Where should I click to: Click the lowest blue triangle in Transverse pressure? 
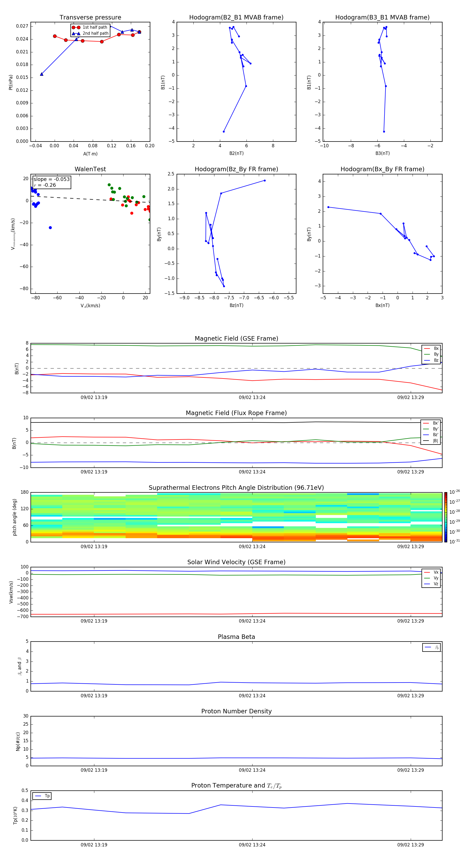42,74
